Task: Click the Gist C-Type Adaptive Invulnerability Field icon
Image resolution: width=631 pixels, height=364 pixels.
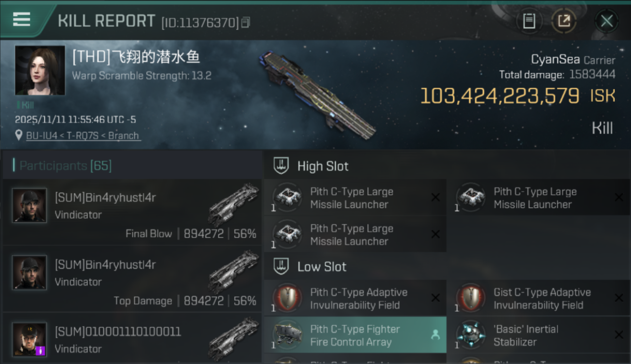Action: click(x=471, y=298)
